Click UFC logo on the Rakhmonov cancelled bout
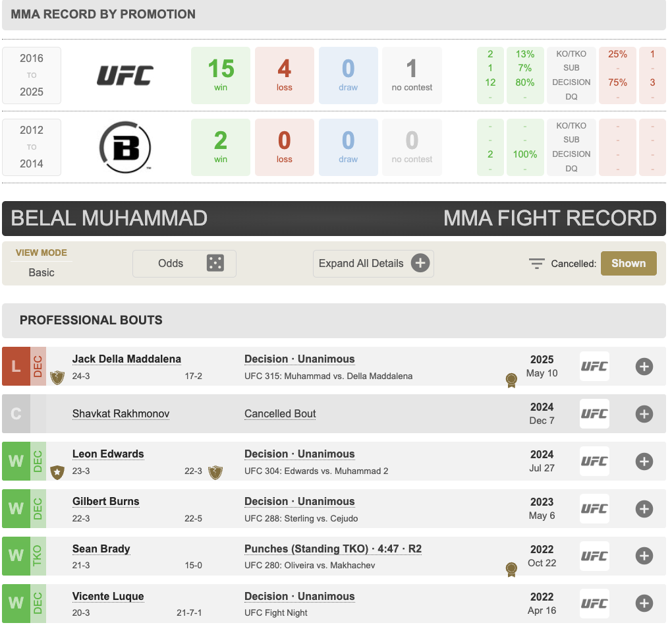This screenshot has height=625, width=672. click(x=594, y=414)
